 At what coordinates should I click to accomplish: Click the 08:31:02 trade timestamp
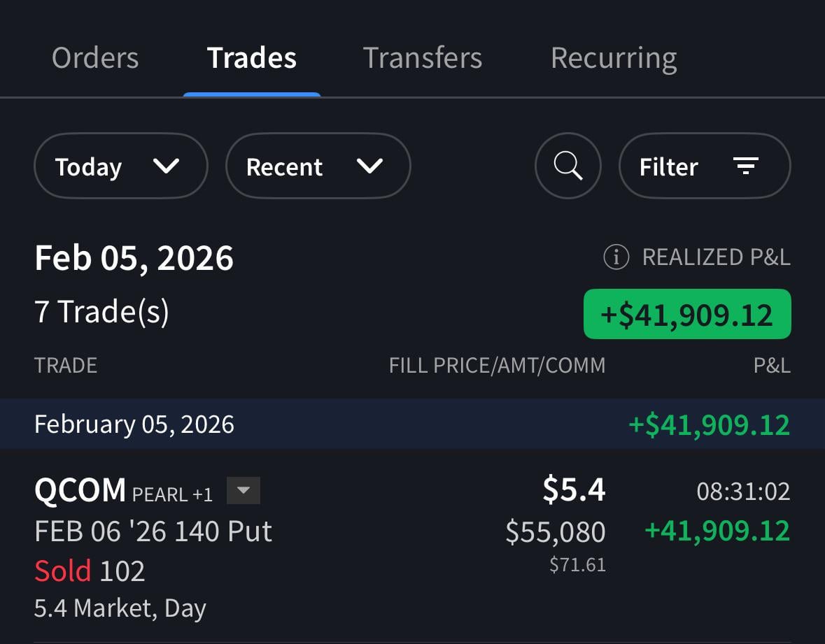[743, 492]
